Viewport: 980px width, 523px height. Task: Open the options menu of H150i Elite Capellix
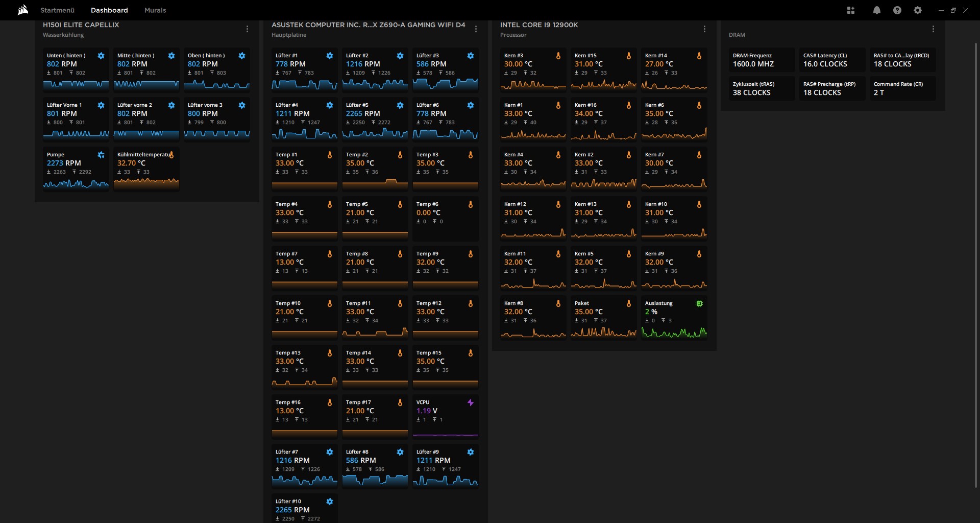pos(248,29)
